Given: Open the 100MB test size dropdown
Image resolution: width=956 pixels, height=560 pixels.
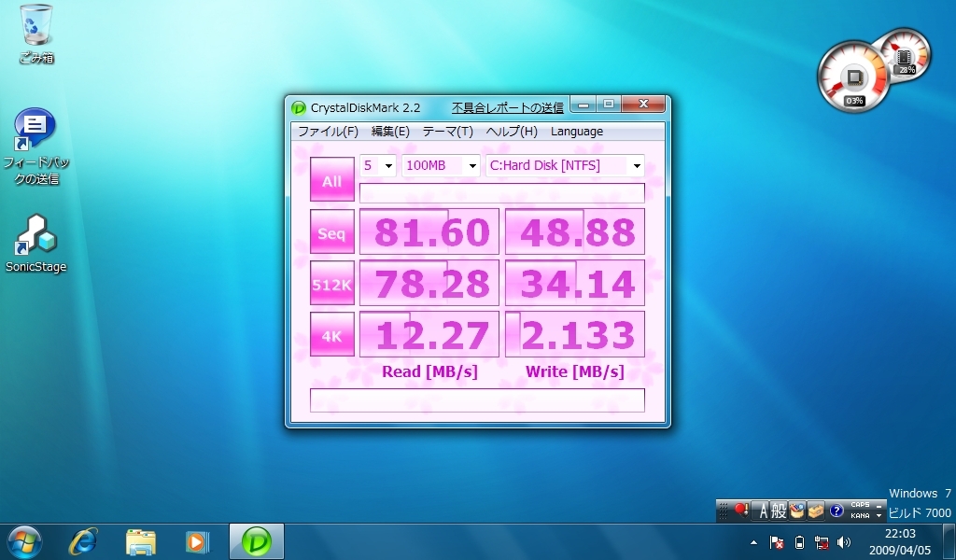Looking at the screenshot, I should (x=441, y=165).
